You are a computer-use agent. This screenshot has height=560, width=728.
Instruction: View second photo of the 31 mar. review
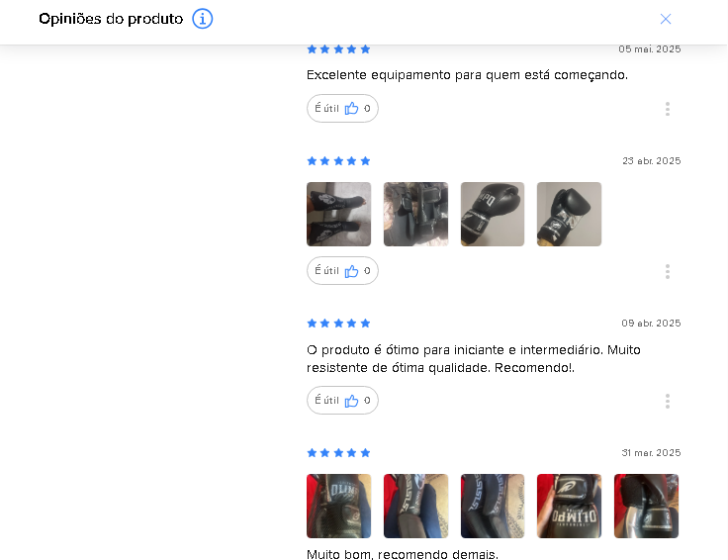[x=416, y=507]
